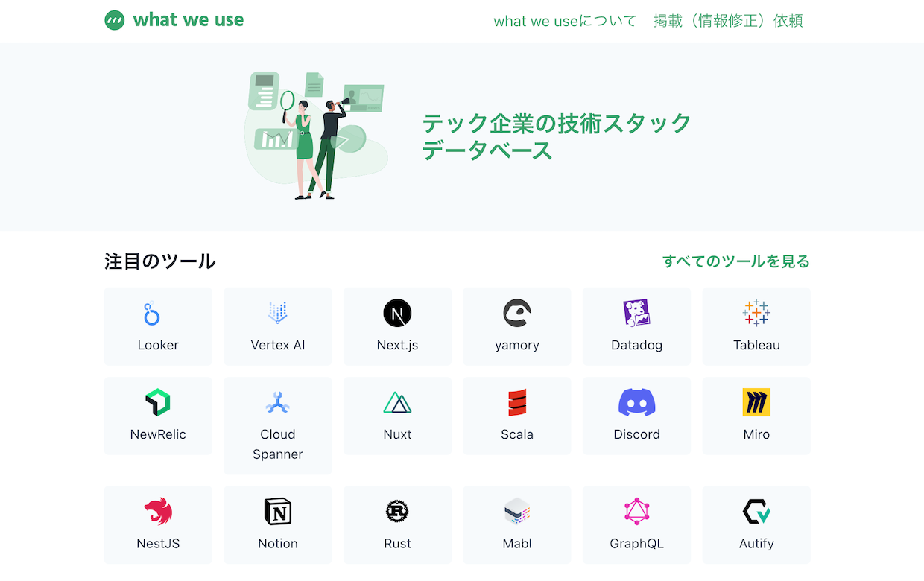Select the Next.js logo icon

(x=397, y=314)
